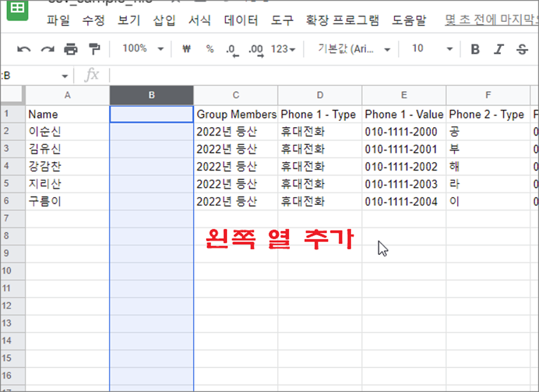
Task: Click 휴대전화 in row 2
Action: pyautogui.click(x=320, y=131)
